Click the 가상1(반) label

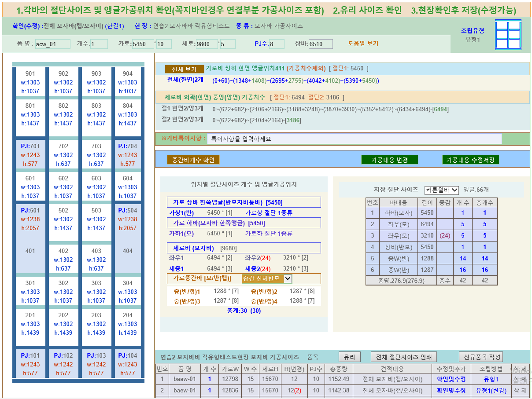pyautogui.click(x=181, y=213)
